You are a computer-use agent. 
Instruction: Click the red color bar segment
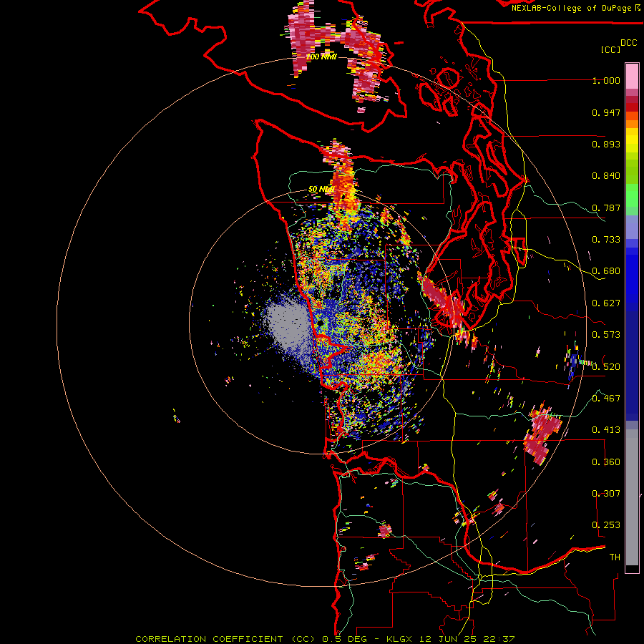pyautogui.click(x=632, y=107)
